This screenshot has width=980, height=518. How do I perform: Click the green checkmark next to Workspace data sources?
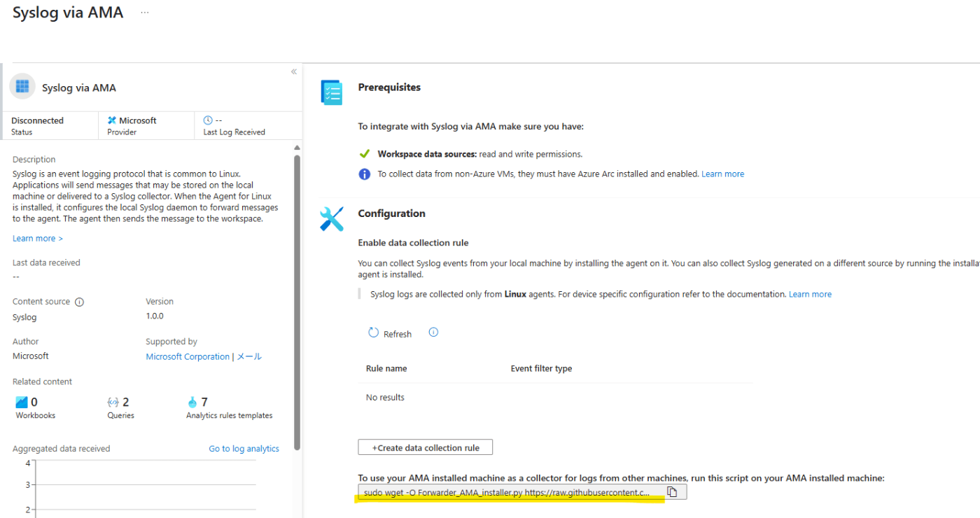364,154
